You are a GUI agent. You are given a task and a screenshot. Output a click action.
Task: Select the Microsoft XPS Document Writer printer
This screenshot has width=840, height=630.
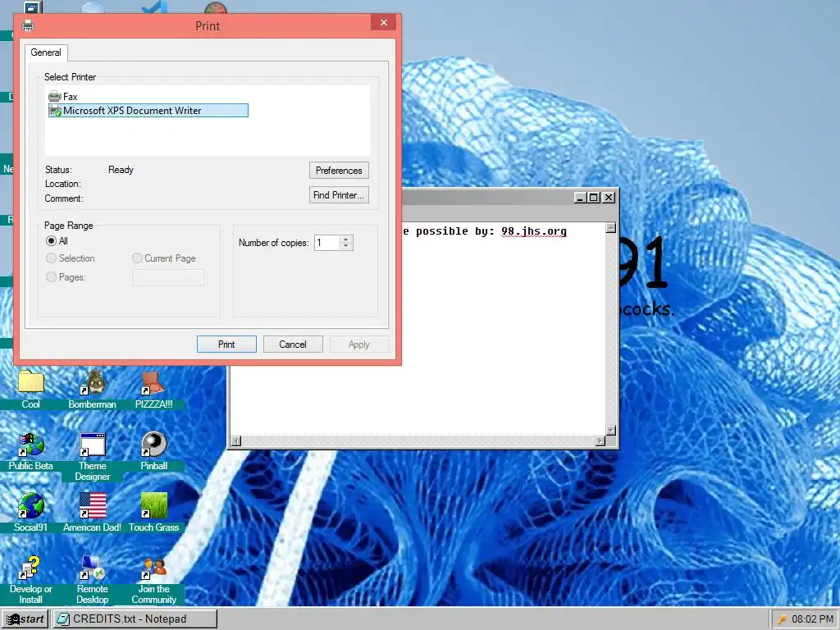pos(148,111)
